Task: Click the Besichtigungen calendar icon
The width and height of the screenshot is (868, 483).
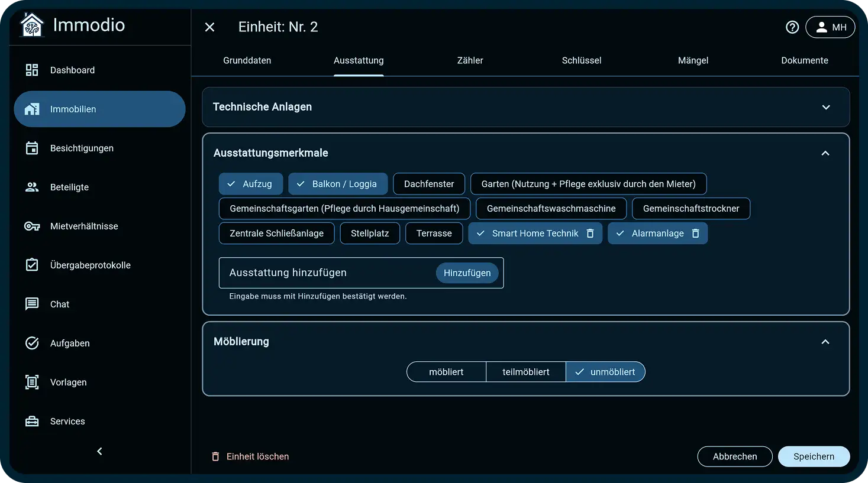Action: (32, 148)
